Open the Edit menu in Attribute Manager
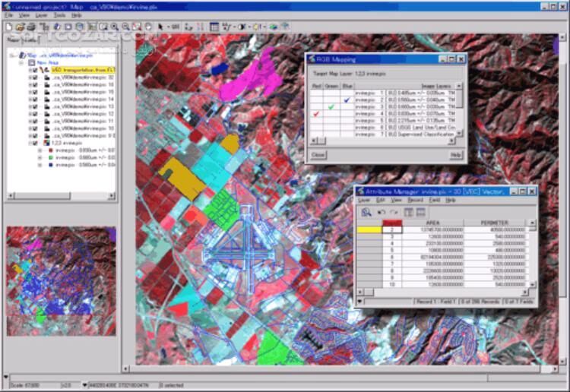570x392 pixels. (x=380, y=200)
